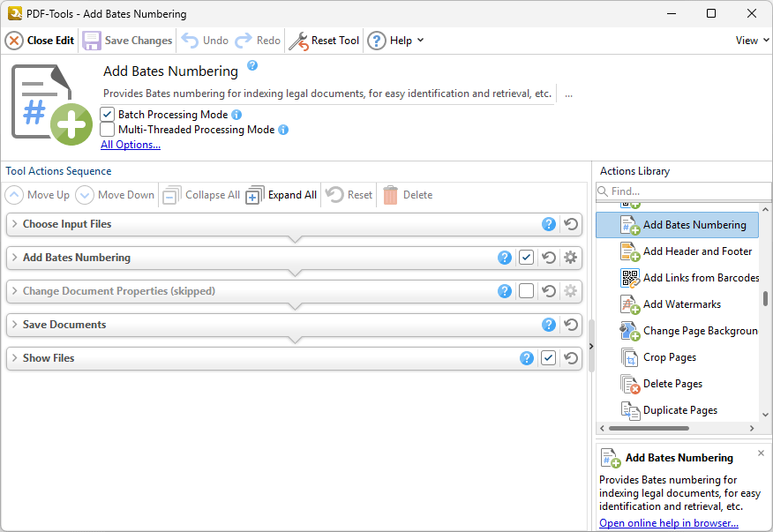Open the All Options link
The width and height of the screenshot is (773, 532).
[131, 145]
